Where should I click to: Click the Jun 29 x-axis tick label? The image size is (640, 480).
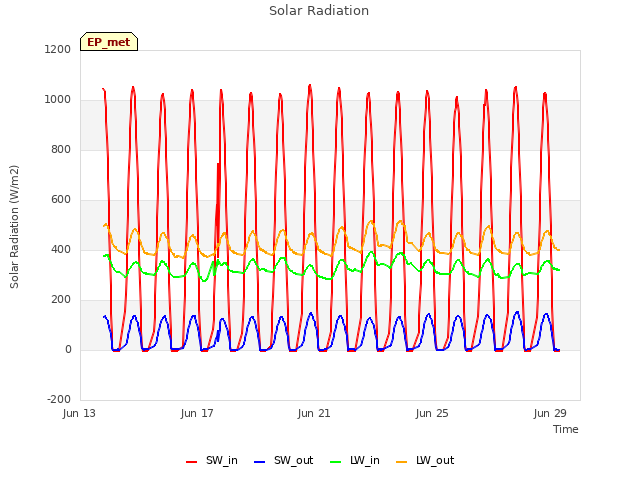(x=550, y=413)
